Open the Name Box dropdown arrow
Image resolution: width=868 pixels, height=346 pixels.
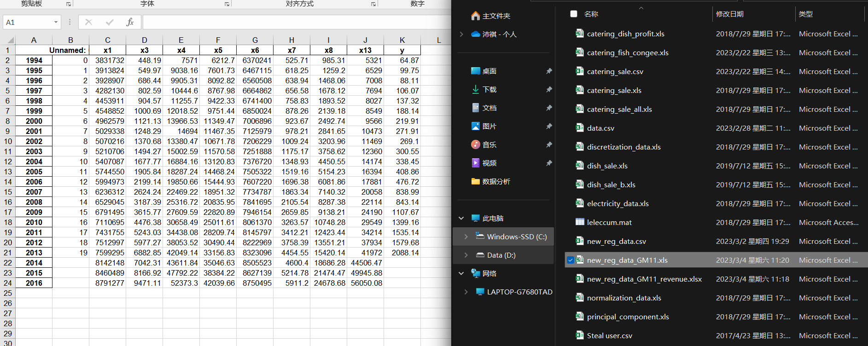(56, 22)
